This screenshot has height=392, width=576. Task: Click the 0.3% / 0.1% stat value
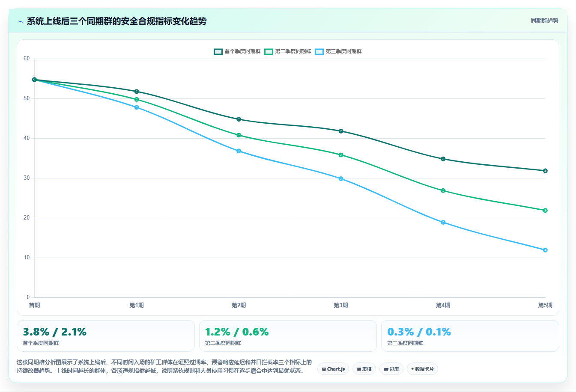[x=419, y=332]
